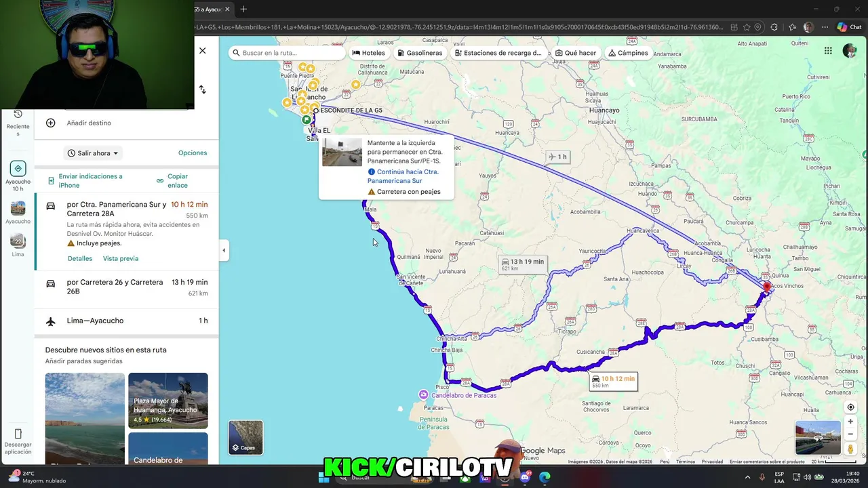This screenshot has width=868, height=488.
Task: Open the Privacidad link in map footer
Action: (712, 462)
